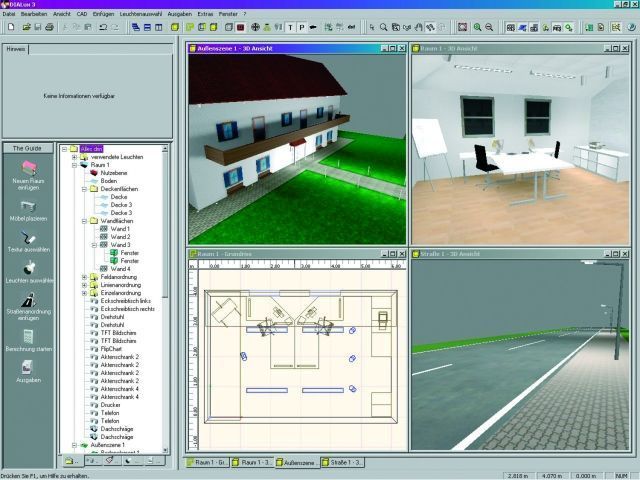
Task: Choose the Leuchten auswählen icon
Action: (28, 268)
